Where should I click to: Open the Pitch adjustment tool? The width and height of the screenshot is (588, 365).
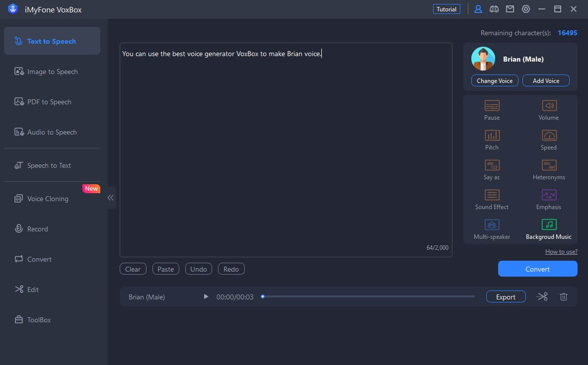tap(492, 140)
